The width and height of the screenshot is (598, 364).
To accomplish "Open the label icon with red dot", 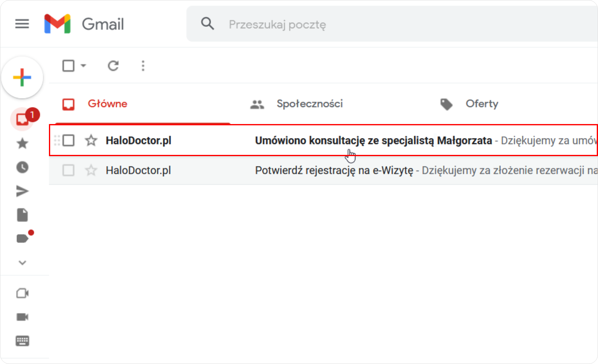I will pos(23,238).
